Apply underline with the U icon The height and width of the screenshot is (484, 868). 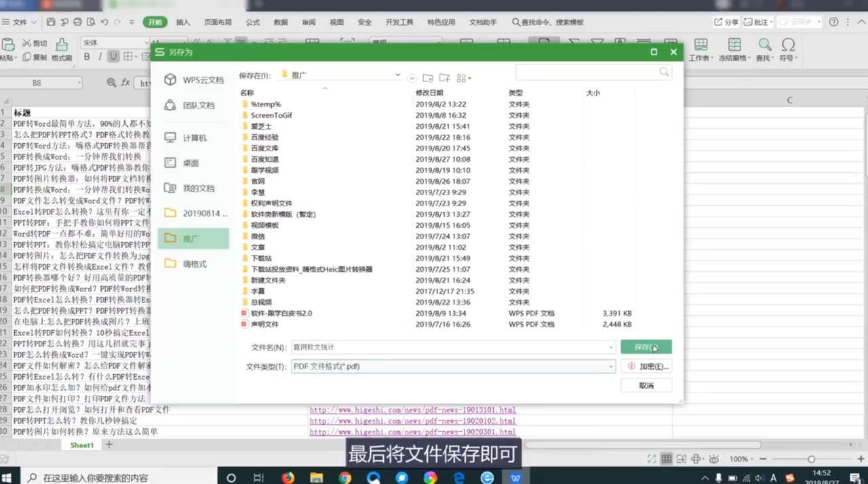pyautogui.click(x=113, y=58)
